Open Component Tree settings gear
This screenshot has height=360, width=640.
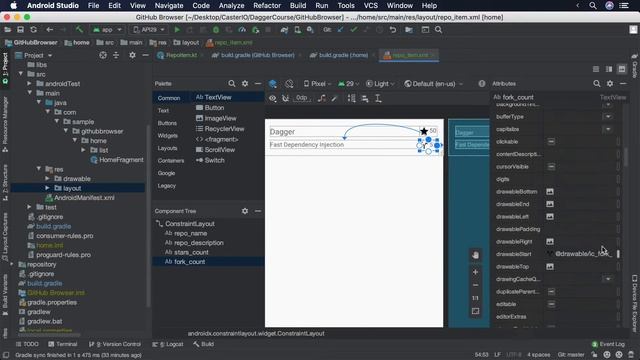point(245,211)
